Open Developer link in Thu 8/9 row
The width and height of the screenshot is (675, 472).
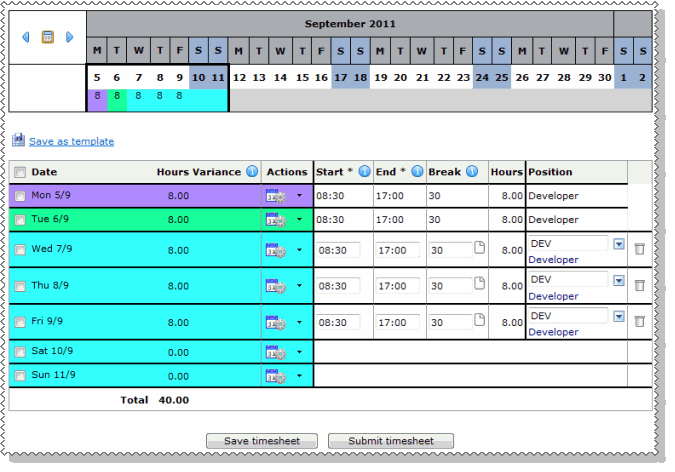(553, 296)
